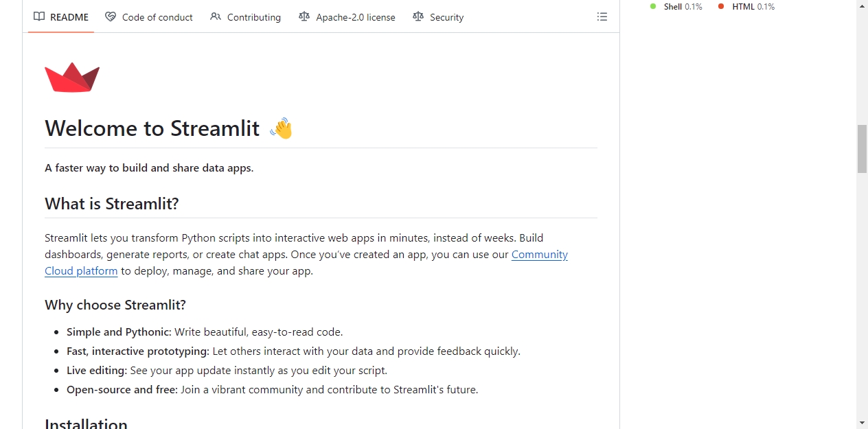Open the Community Cloud platform link
Image resolution: width=868 pixels, height=429 pixels.
point(306,262)
